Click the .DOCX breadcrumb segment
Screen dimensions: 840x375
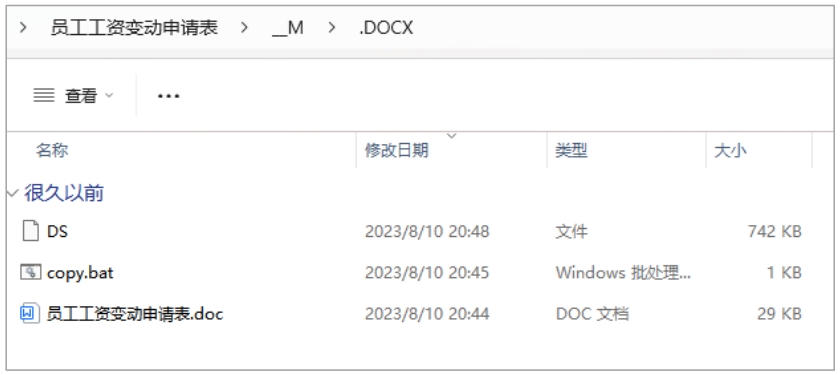coord(386,28)
